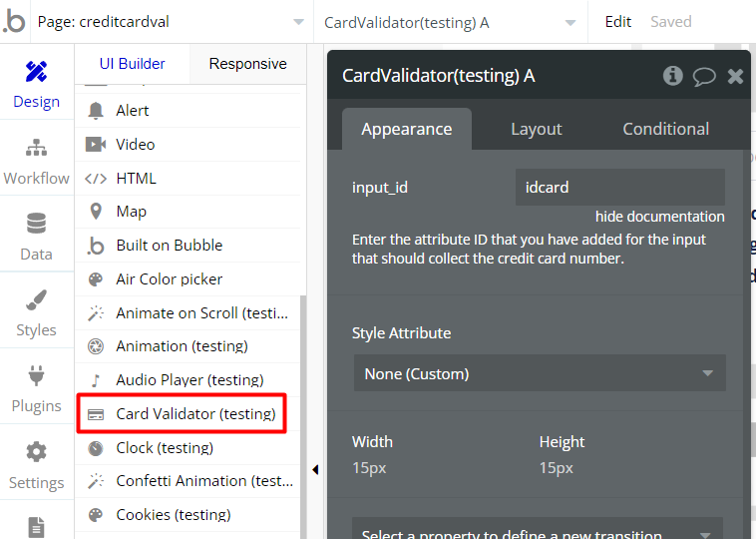Click the info icon in property editor

coord(673,76)
